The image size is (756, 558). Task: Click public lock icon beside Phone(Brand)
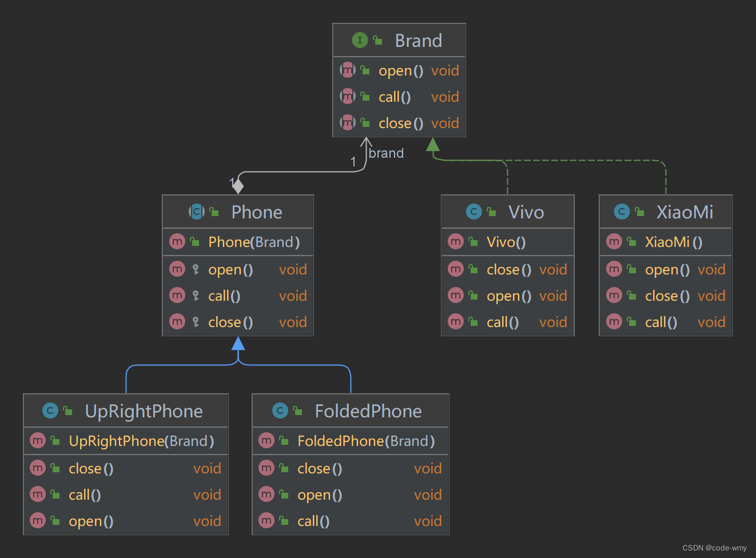pos(195,241)
